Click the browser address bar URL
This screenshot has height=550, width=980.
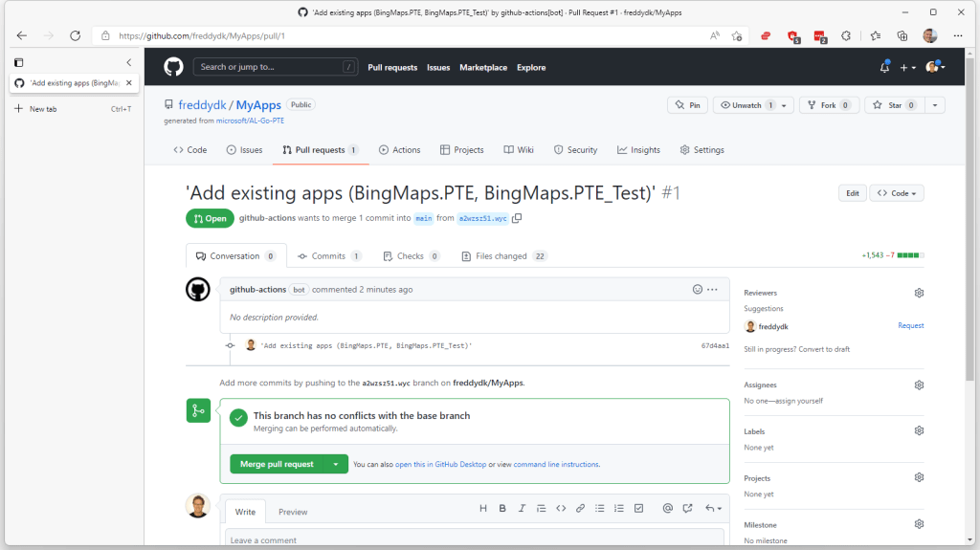202,35
